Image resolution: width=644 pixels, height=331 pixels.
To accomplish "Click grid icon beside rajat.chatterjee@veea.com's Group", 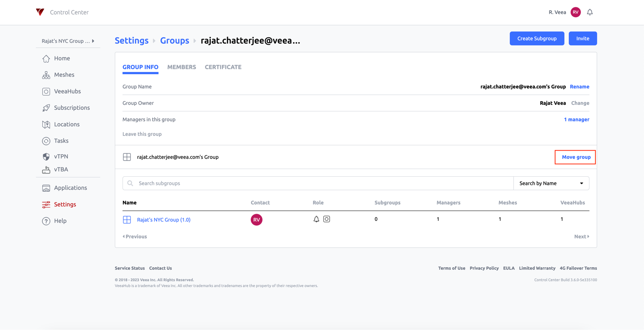I will click(x=127, y=157).
